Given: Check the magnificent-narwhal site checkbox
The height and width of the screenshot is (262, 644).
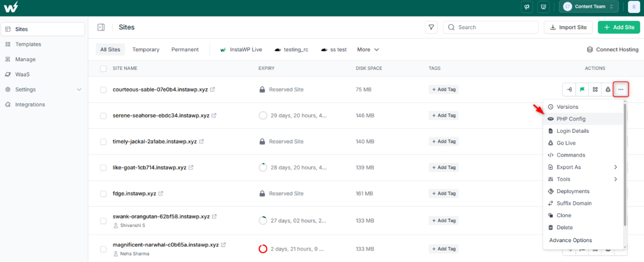Looking at the screenshot, I should pyautogui.click(x=103, y=249).
